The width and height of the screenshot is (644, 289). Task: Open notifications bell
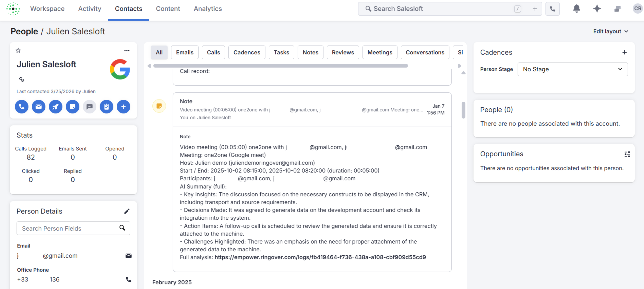(x=577, y=9)
